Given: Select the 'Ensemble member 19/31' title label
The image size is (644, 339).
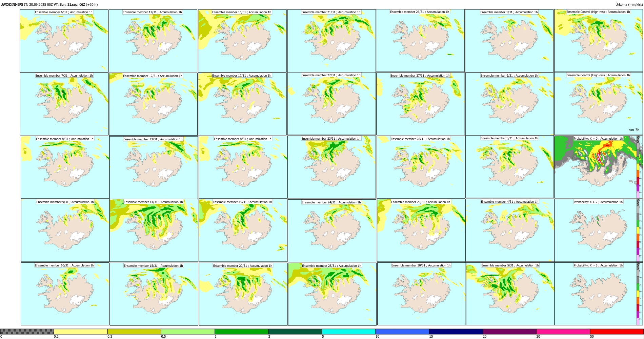Looking at the screenshot, I should click(242, 202).
